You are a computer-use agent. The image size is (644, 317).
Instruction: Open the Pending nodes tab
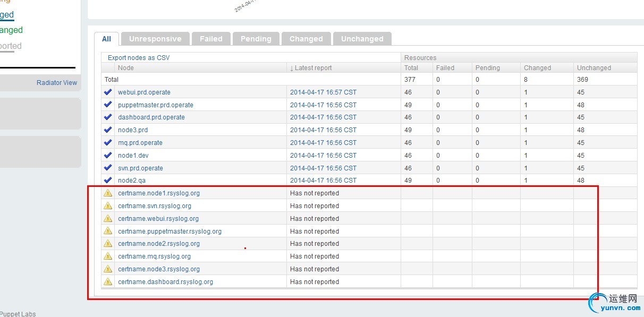(256, 39)
